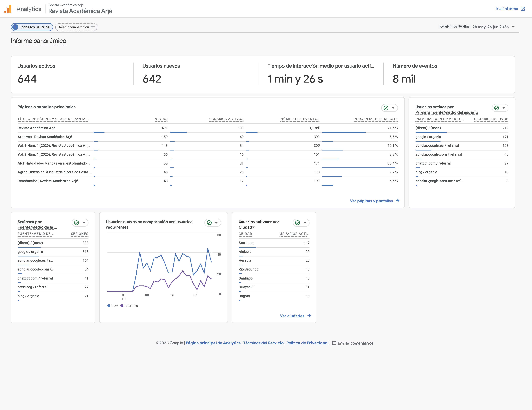
Task: Expand options arrow in Páginas o pantallas principales card
Action: [393, 108]
